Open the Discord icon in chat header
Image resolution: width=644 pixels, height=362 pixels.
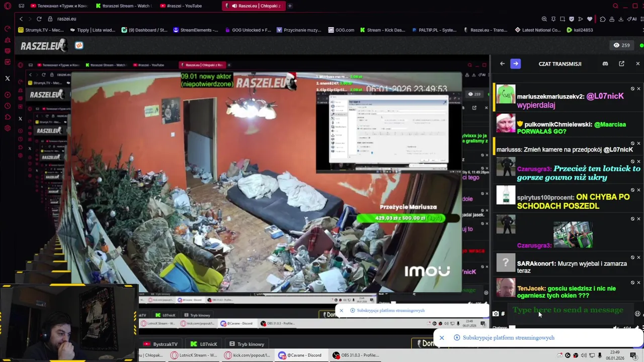(605, 64)
